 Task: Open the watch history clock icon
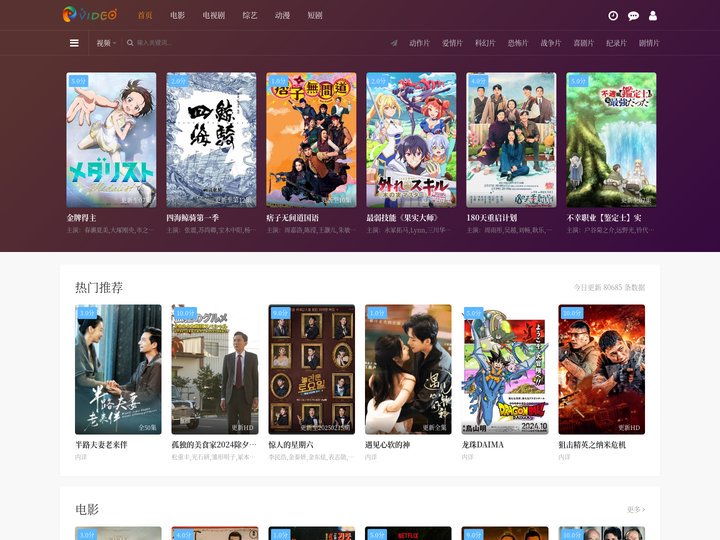[613, 16]
